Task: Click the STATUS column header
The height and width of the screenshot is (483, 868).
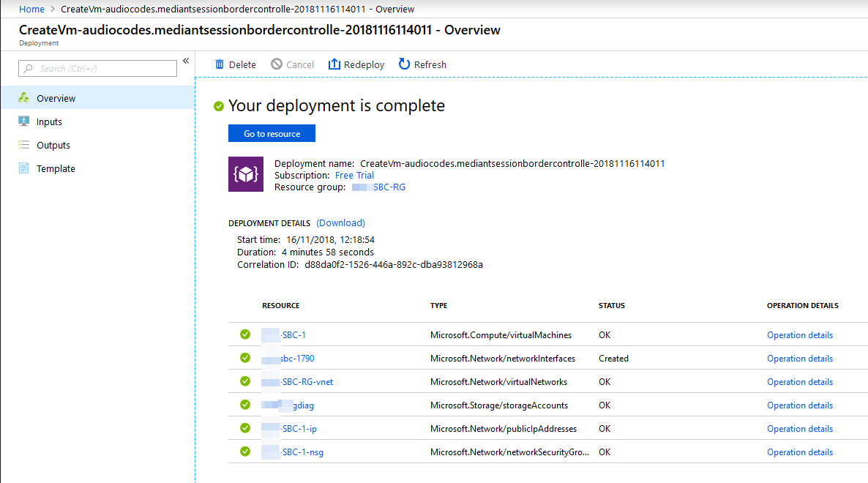Action: pos(612,305)
